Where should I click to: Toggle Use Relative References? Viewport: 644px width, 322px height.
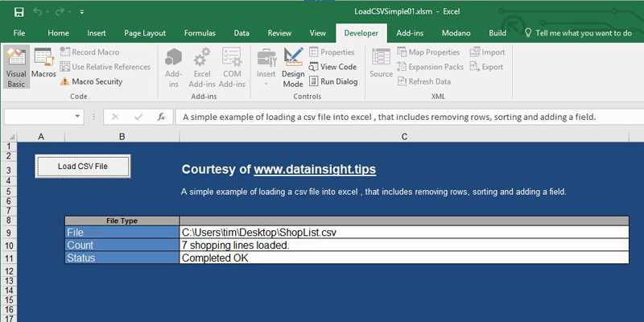pyautogui.click(x=105, y=67)
